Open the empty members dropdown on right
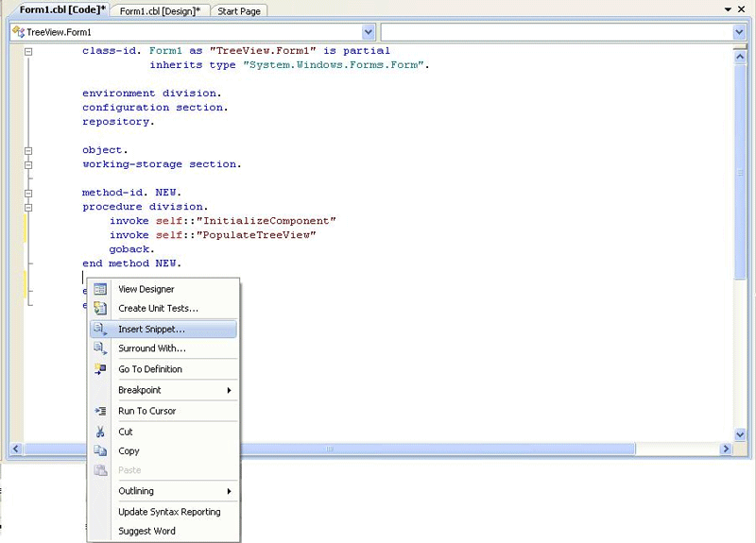This screenshot has width=756, height=543. 739,32
